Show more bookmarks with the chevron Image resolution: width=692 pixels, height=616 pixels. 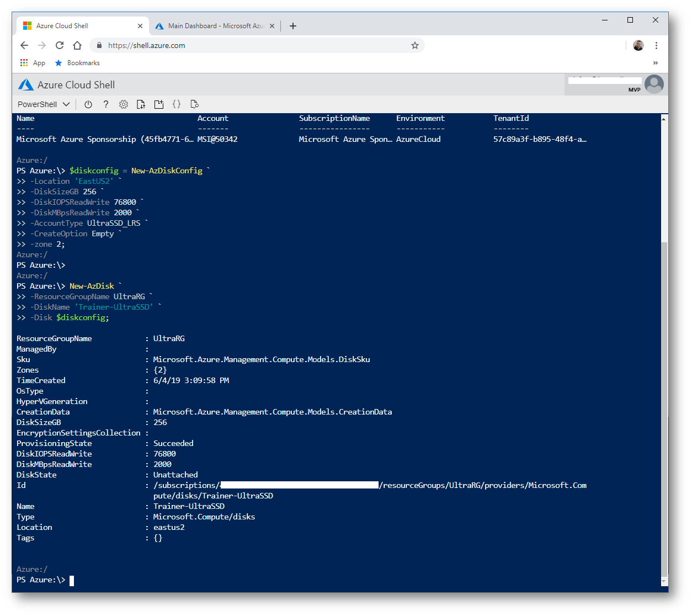point(656,63)
